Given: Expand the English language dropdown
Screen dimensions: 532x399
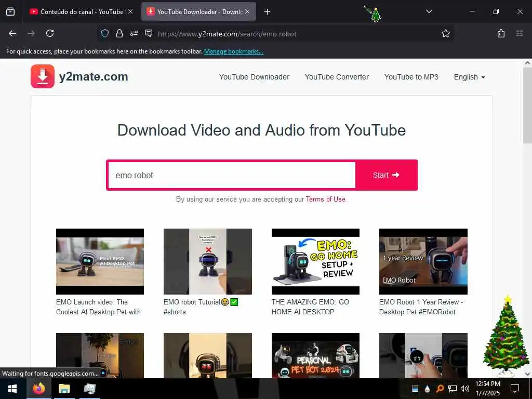Looking at the screenshot, I should 469,77.
